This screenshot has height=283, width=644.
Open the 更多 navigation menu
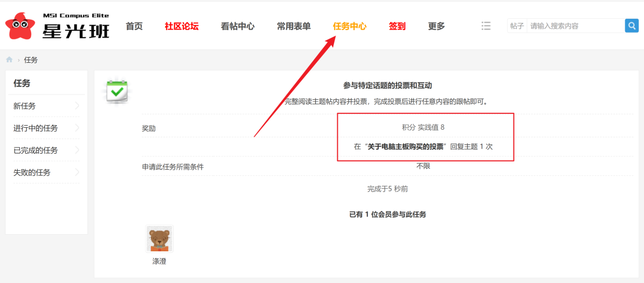(436, 26)
